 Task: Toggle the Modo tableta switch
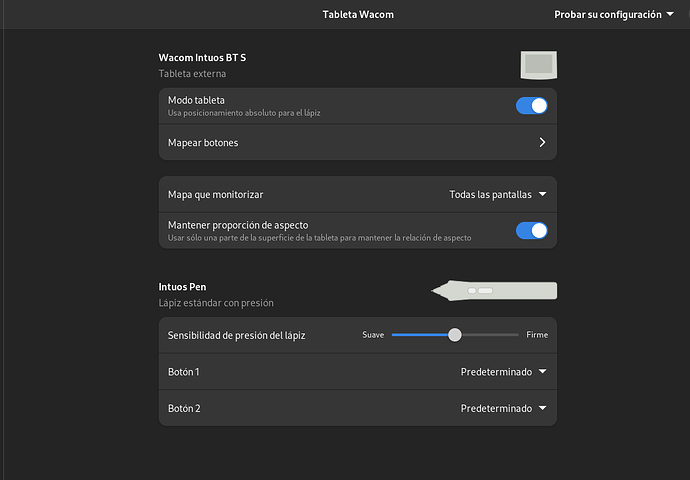pos(532,106)
